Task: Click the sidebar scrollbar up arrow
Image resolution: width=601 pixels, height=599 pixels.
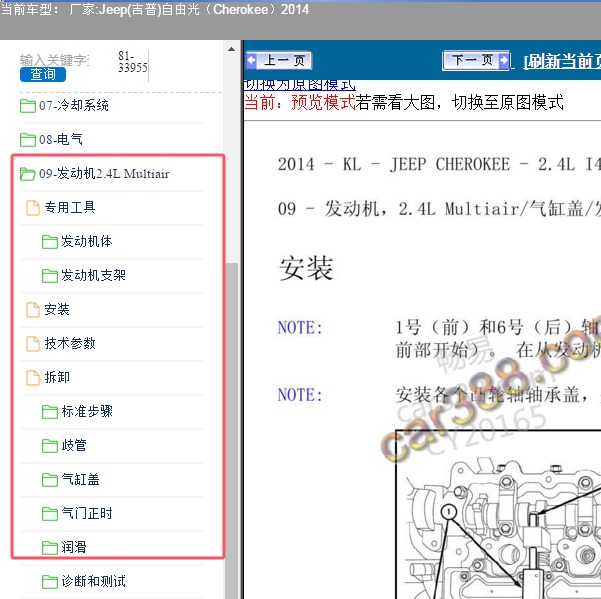Action: click(231, 49)
